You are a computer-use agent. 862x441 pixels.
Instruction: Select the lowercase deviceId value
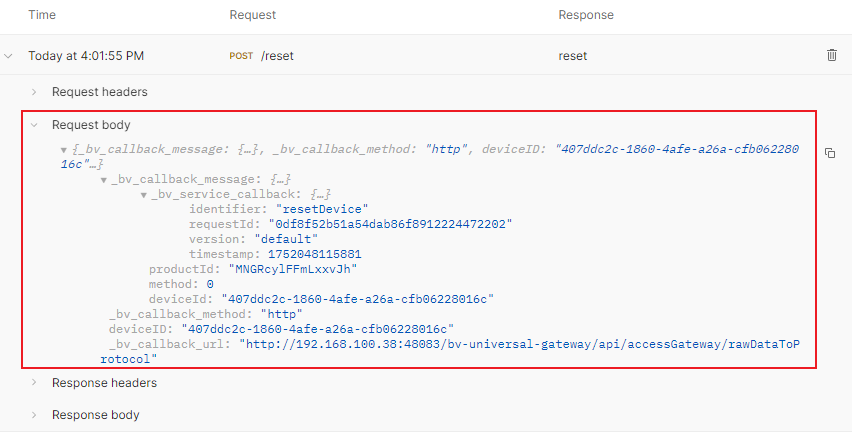click(x=357, y=299)
